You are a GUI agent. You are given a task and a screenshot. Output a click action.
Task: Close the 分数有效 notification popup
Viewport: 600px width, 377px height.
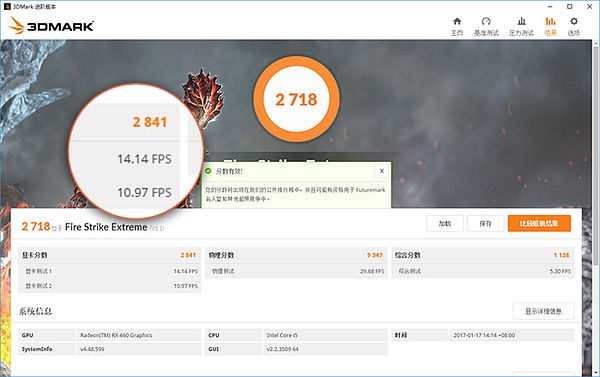tap(382, 171)
